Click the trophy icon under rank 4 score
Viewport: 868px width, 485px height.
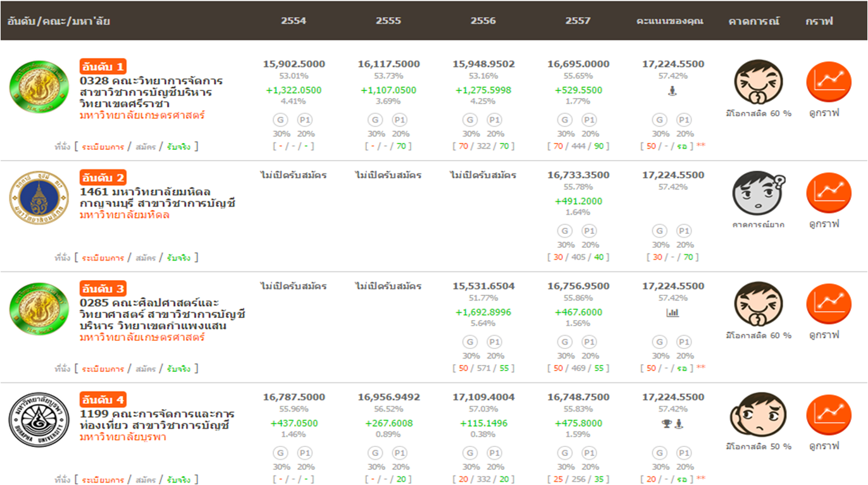pyautogui.click(x=666, y=424)
